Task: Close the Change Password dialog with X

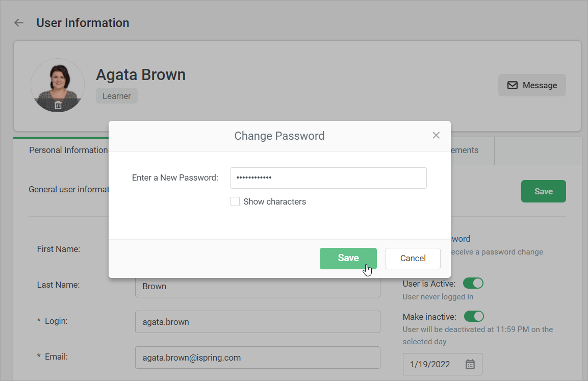Action: coord(436,135)
